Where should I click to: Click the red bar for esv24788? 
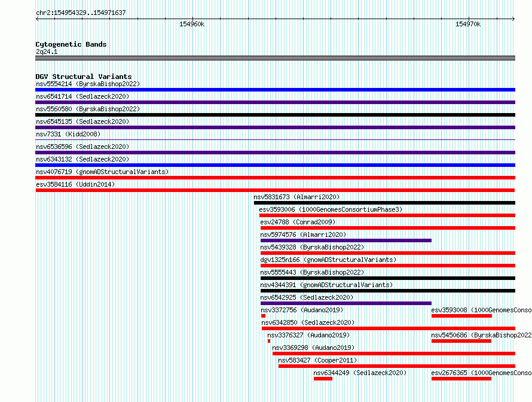[x=388, y=228]
